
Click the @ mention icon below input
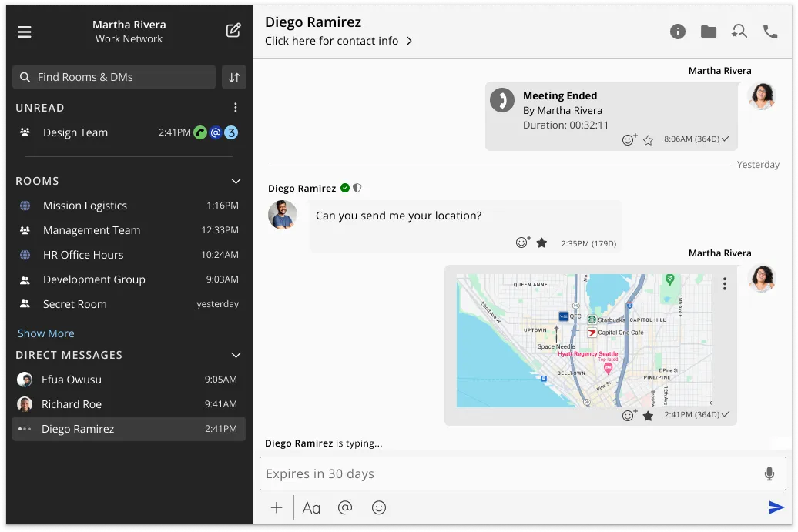[345, 507]
